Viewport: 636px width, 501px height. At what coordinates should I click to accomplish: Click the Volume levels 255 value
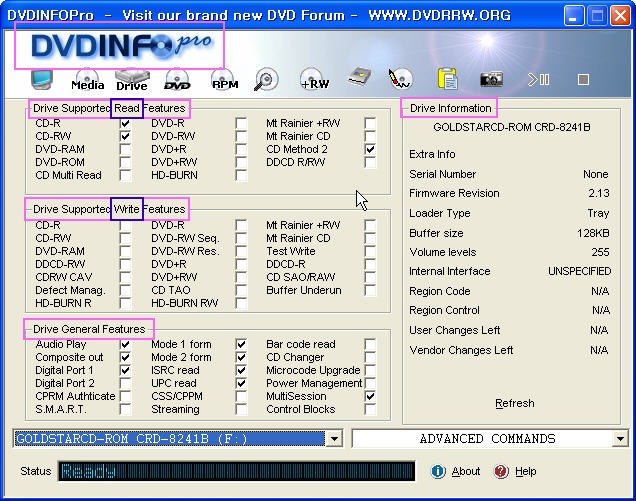point(600,252)
